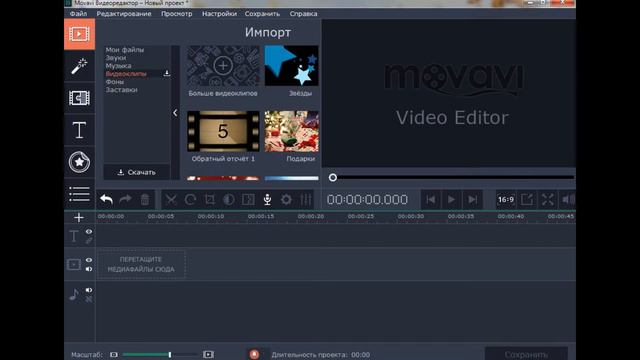Open the Import media tab
Screen dimensions: 640x360
tap(79, 34)
